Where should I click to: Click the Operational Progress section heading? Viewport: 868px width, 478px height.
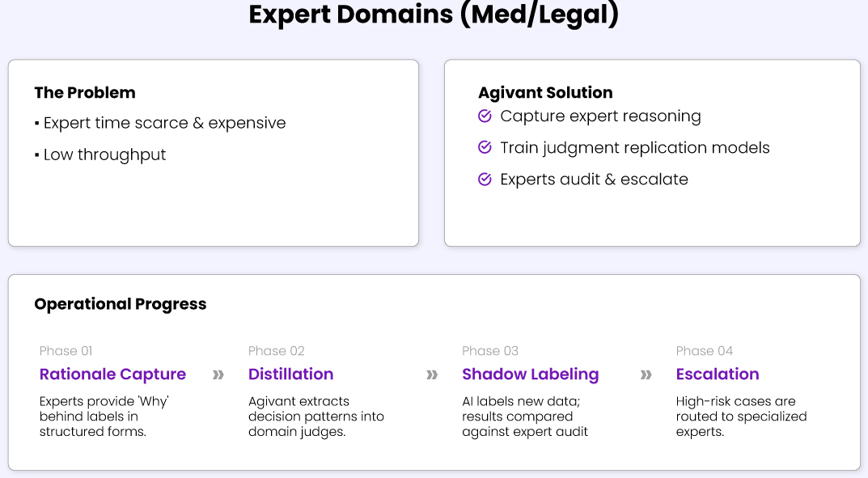[121, 304]
